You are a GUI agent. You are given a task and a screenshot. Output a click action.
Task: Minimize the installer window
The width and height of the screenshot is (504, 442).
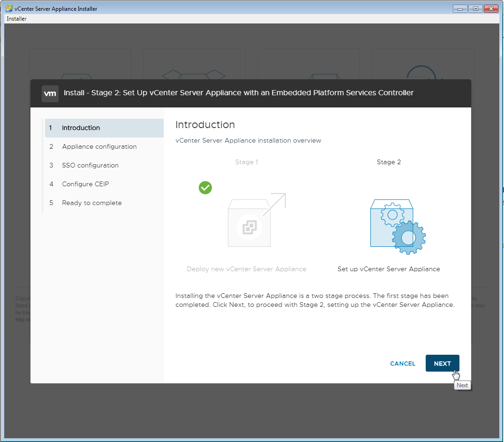(x=460, y=9)
